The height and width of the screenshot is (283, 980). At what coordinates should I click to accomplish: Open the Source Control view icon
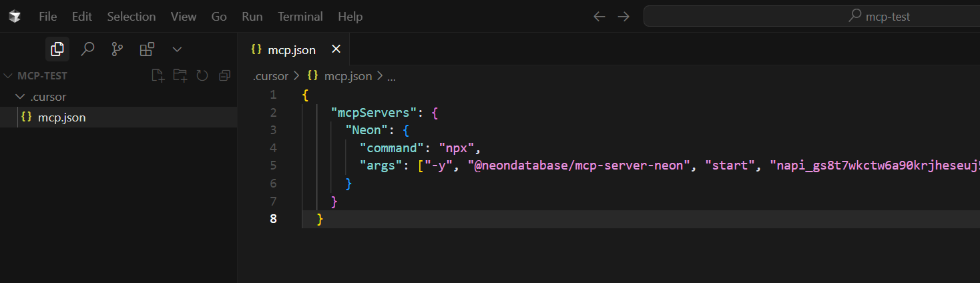[117, 49]
